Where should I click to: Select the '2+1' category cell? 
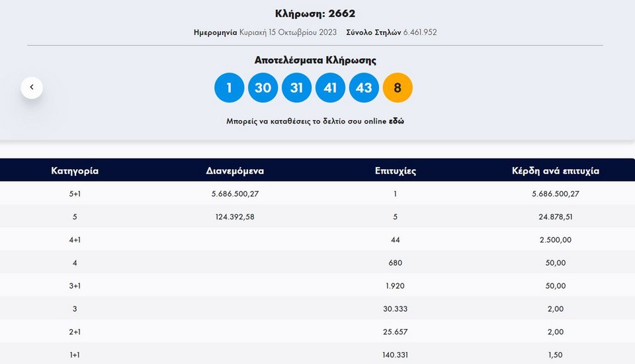[x=75, y=332]
